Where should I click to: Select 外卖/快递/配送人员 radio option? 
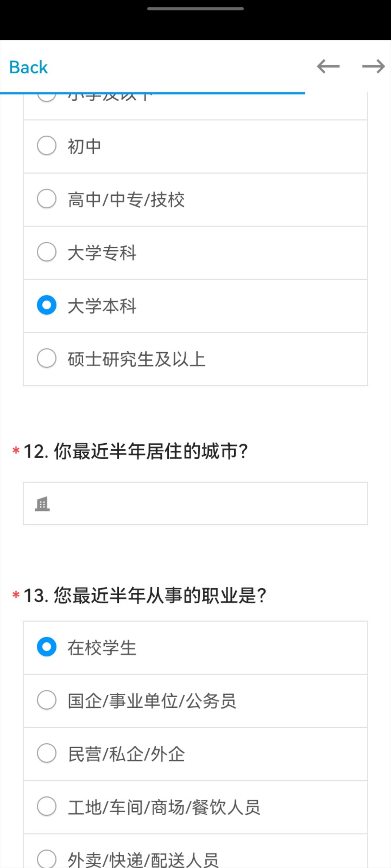(x=47, y=859)
